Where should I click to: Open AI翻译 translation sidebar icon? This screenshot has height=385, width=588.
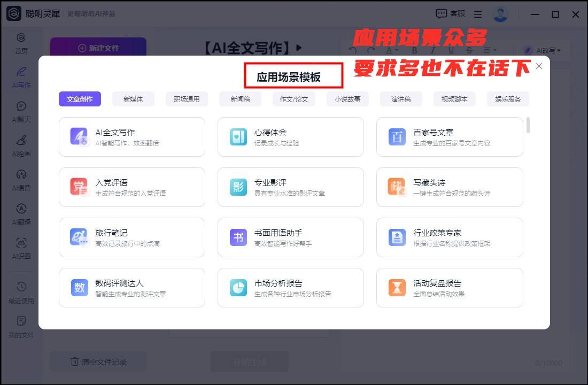(21, 214)
